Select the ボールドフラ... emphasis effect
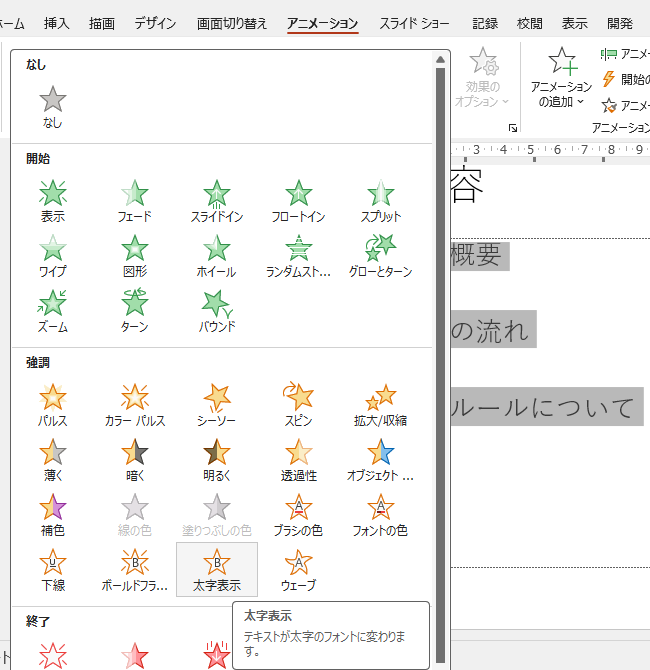This screenshot has height=670, width=650. pyautogui.click(x=135, y=570)
